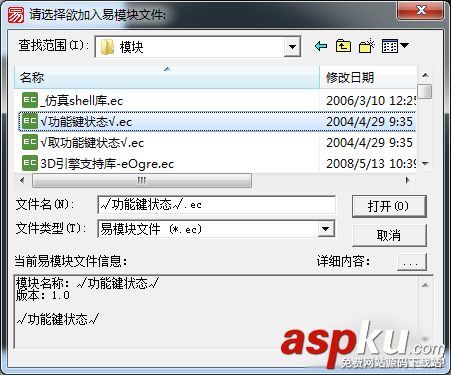Click EC icon of √功能键状态√.ec

pyautogui.click(x=30, y=121)
